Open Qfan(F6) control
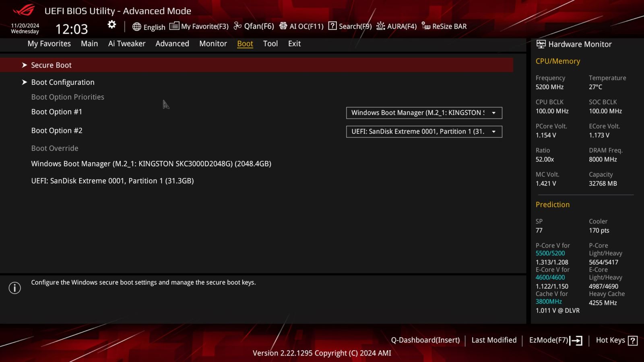 click(259, 26)
